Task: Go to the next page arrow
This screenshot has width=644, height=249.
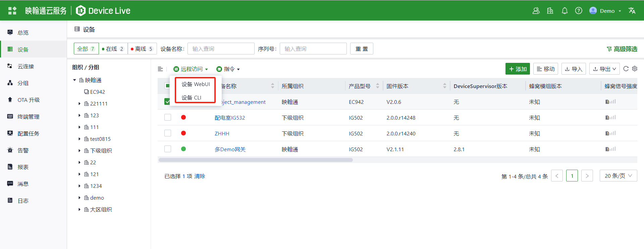Action: (x=587, y=176)
